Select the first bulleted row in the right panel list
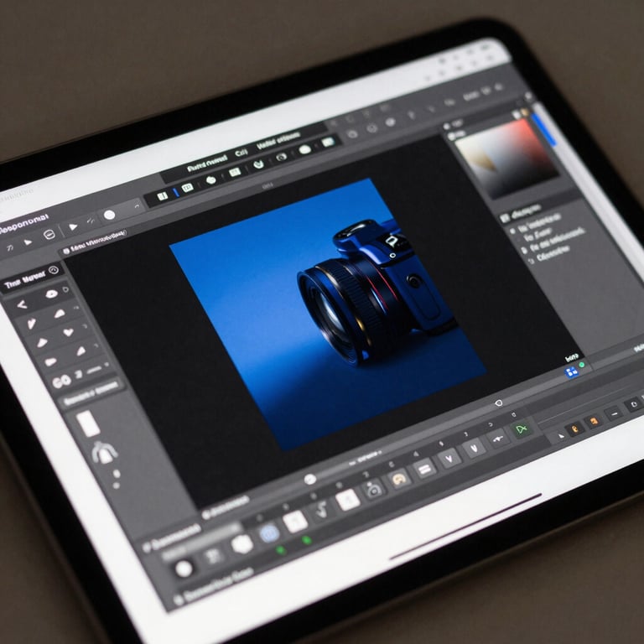The image size is (644, 644). tap(535, 224)
